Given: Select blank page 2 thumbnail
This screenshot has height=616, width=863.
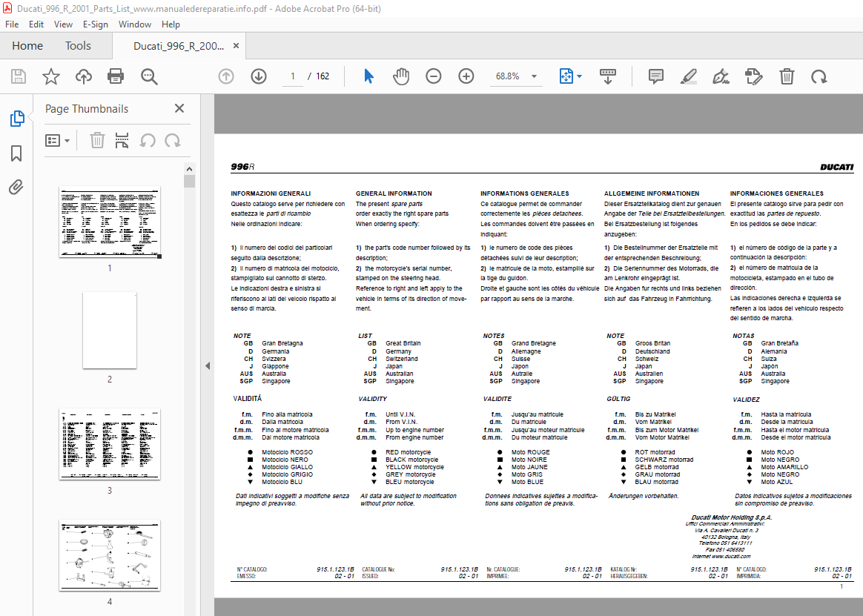Looking at the screenshot, I should (110, 331).
